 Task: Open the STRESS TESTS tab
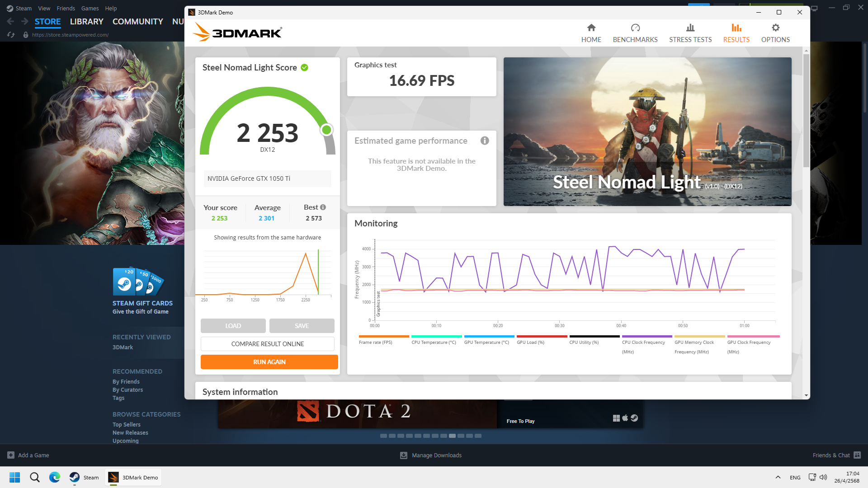tap(690, 33)
